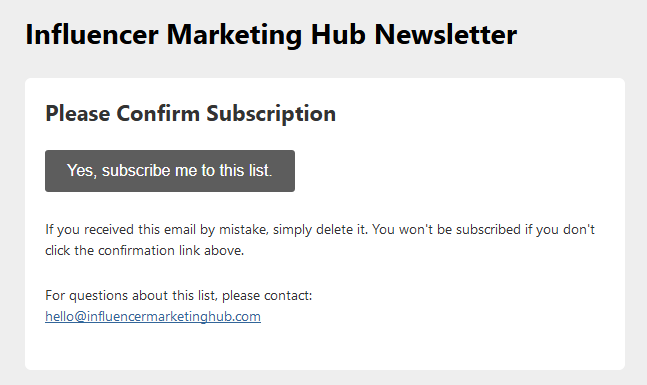Click the 'influencermarketinghub.com' domain part of the link

[x=174, y=317]
